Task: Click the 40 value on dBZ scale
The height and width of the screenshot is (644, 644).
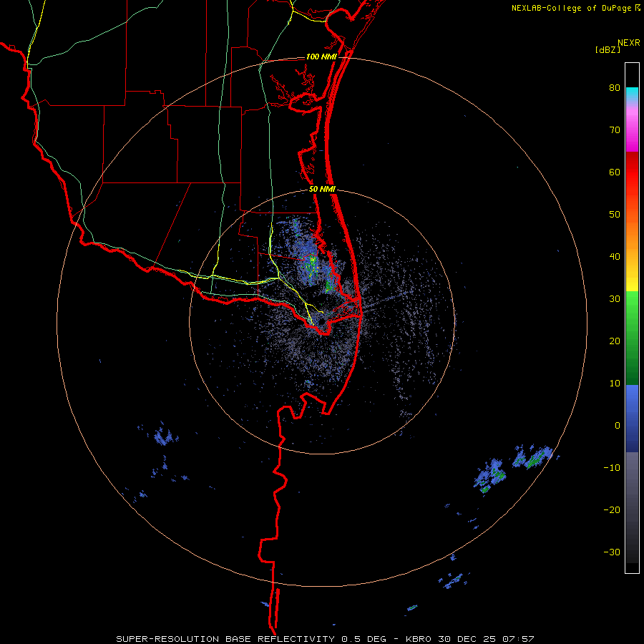Action: 615,257
